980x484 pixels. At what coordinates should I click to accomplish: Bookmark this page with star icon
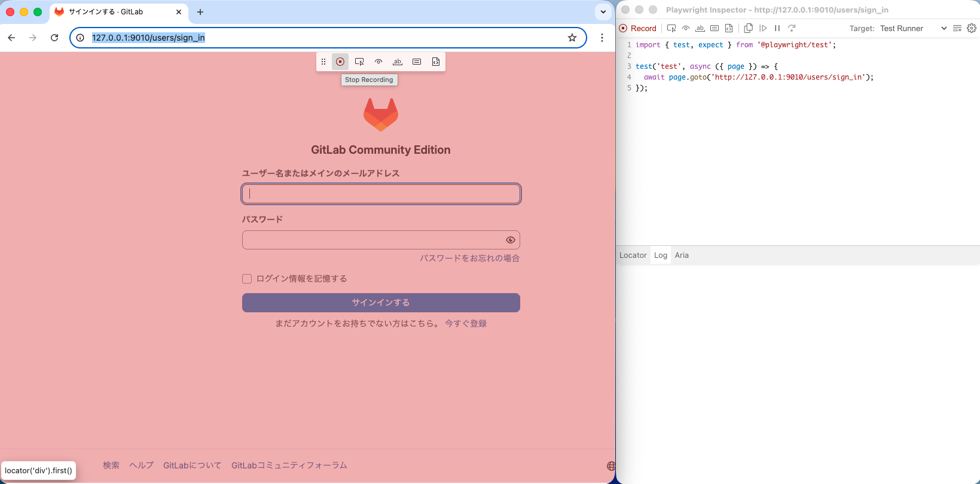pyautogui.click(x=572, y=38)
